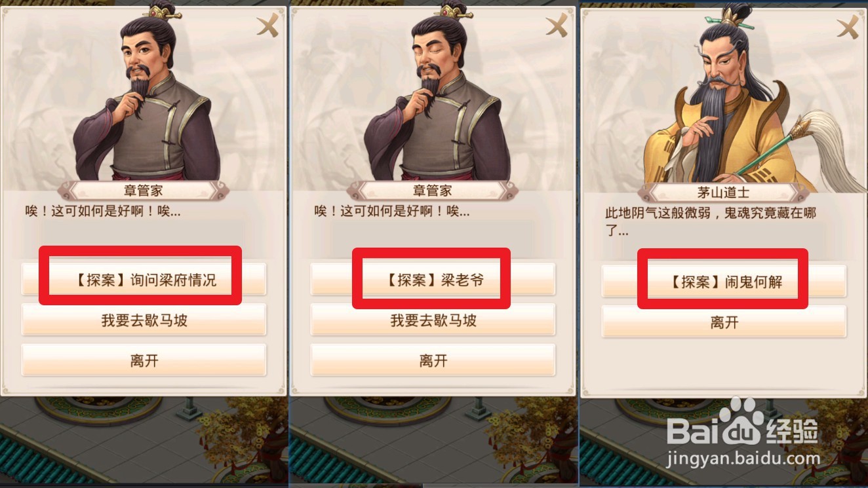Screen dimensions: 868x488
Task: Click the 此地阴气这般微弱 dialogue text
Action: click(x=710, y=221)
